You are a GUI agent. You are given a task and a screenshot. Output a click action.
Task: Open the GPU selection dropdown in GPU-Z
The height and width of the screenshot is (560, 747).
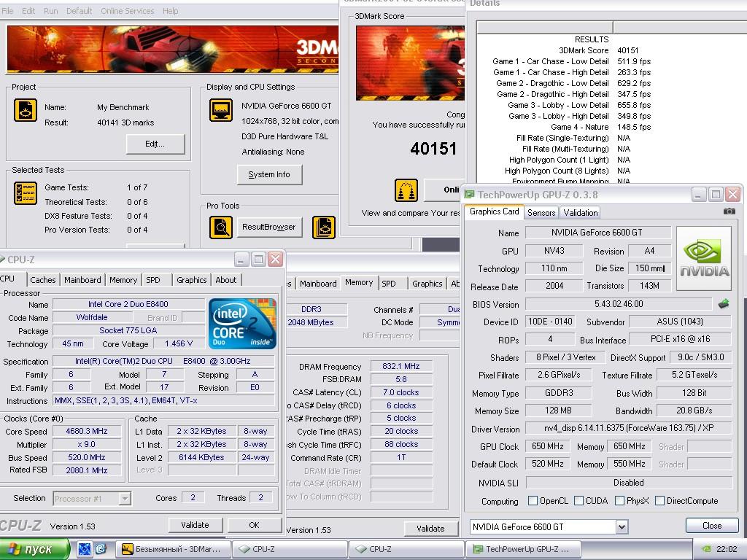622,526
